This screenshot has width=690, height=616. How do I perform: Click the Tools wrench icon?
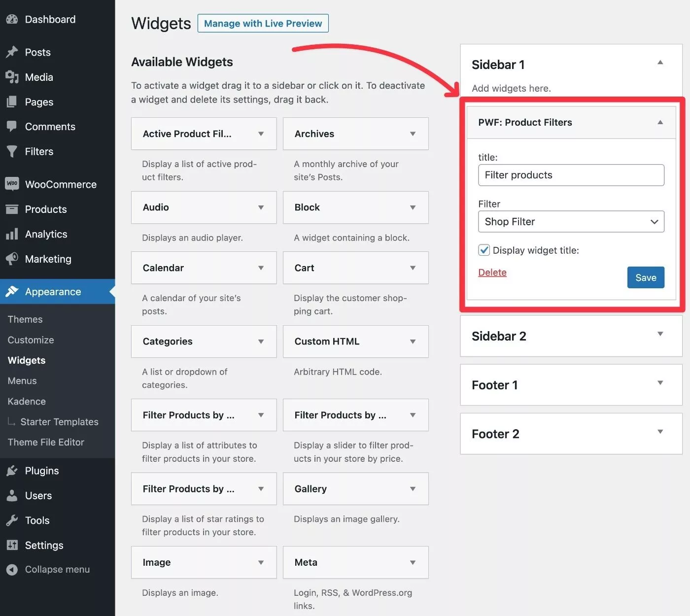click(12, 520)
